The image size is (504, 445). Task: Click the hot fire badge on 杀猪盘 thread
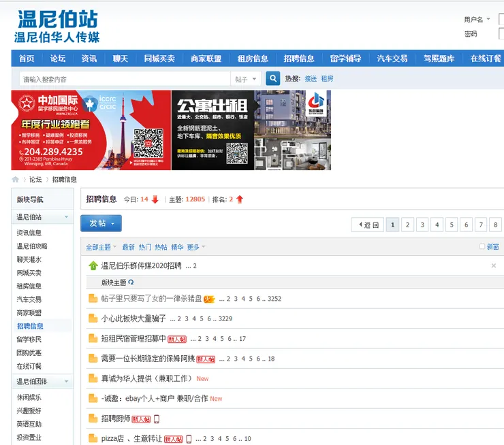[209, 299]
